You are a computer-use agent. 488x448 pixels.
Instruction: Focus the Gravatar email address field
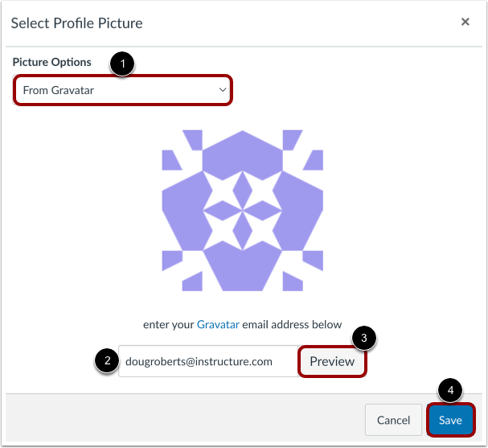point(207,361)
